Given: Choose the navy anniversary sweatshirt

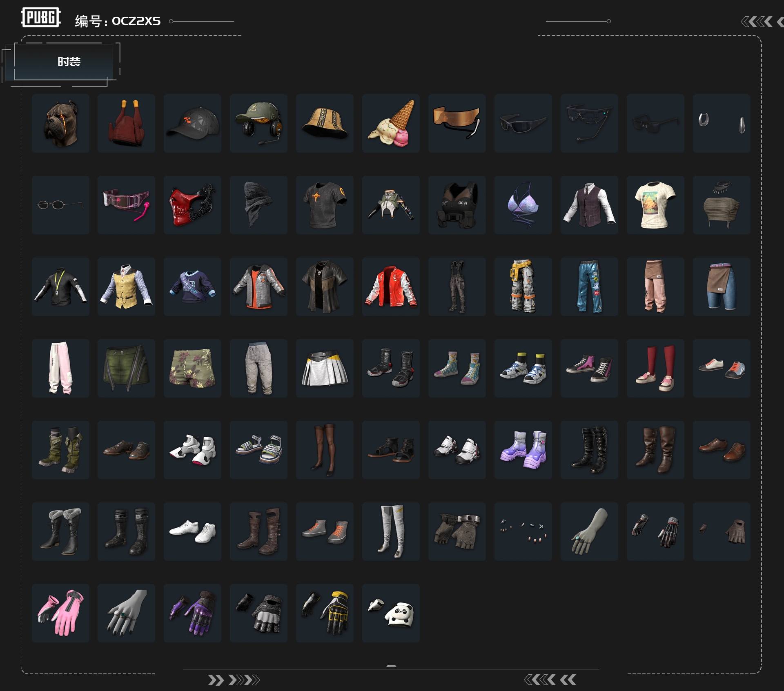Looking at the screenshot, I should pyautogui.click(x=192, y=287).
